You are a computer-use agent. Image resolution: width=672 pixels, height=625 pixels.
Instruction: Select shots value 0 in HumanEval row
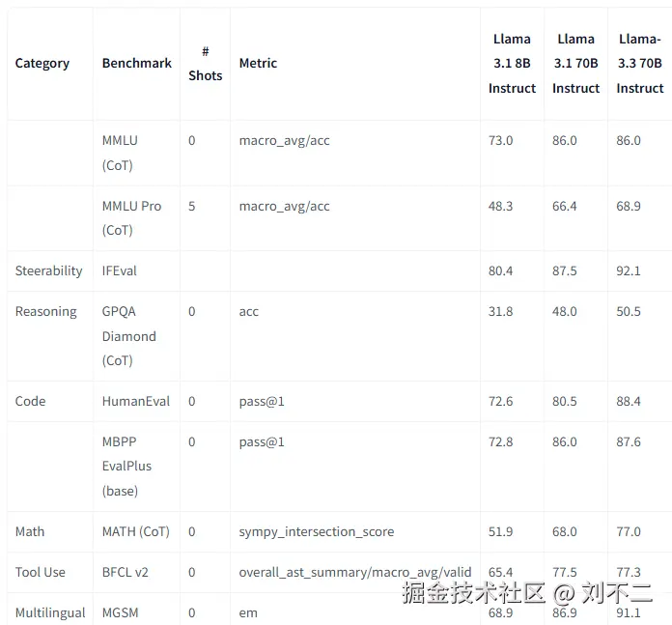191,401
